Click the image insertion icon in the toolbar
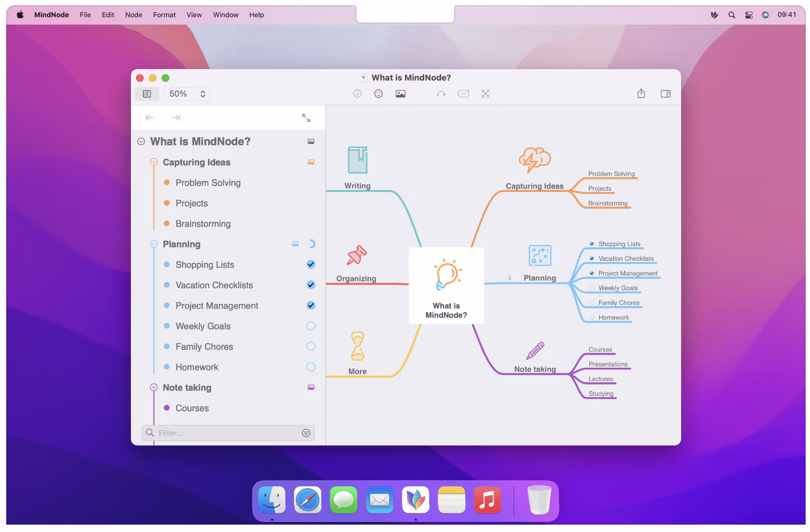 click(x=400, y=94)
